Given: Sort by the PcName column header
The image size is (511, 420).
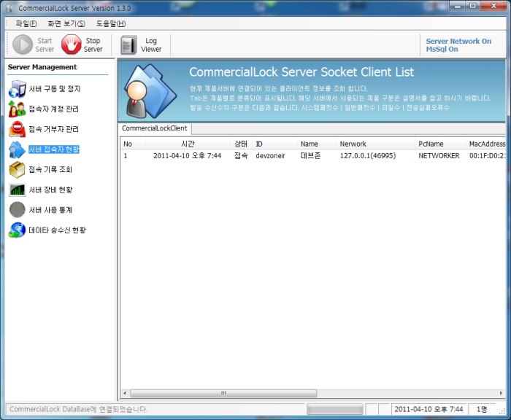Looking at the screenshot, I should [440, 144].
